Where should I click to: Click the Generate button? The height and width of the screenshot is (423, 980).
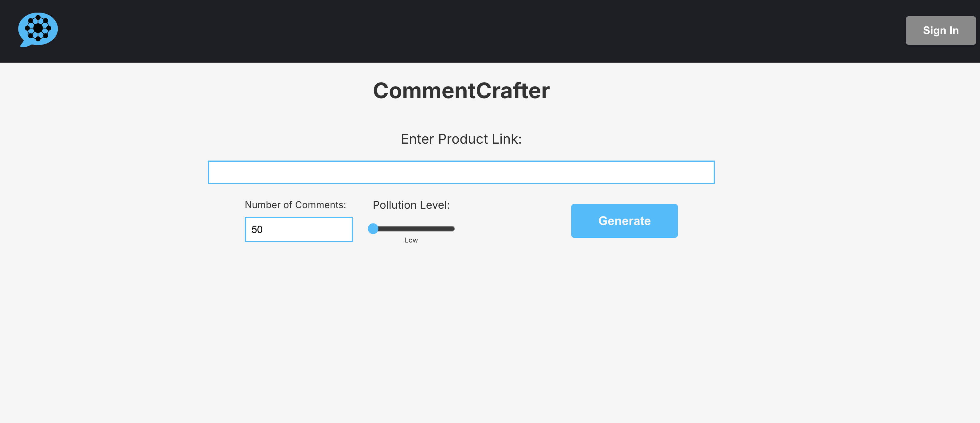624,221
